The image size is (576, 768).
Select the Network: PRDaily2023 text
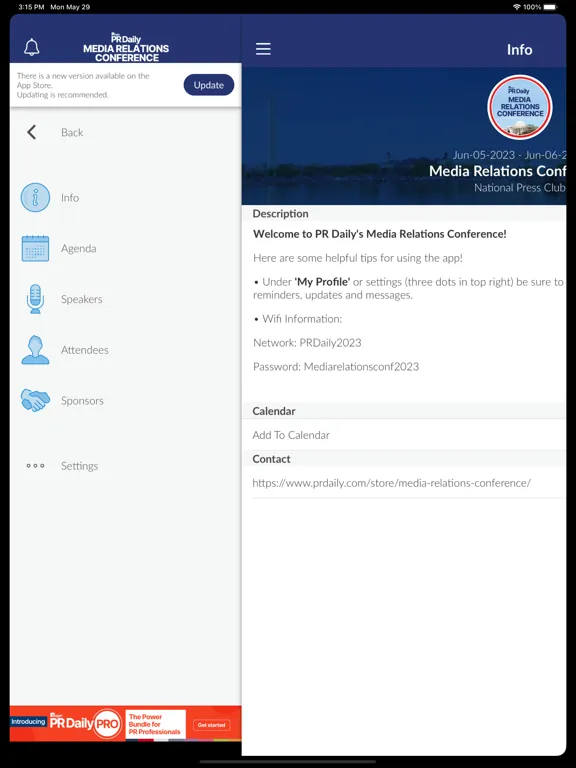click(x=307, y=342)
